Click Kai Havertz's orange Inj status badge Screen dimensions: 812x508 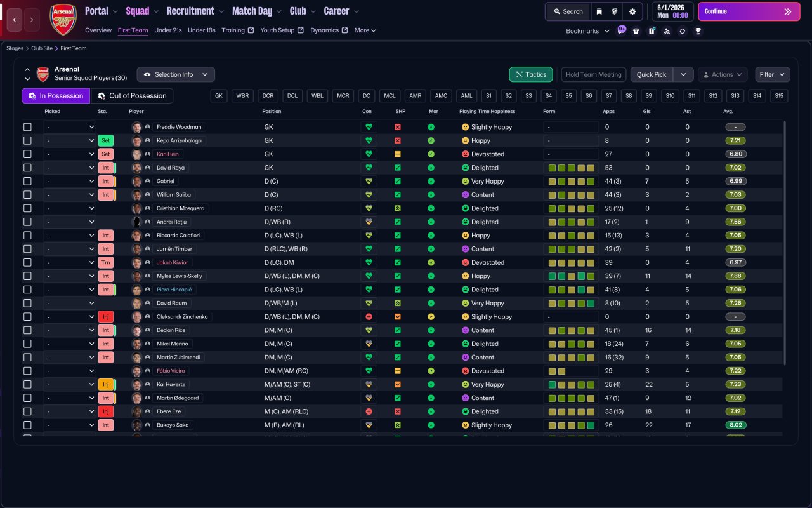[x=106, y=384]
